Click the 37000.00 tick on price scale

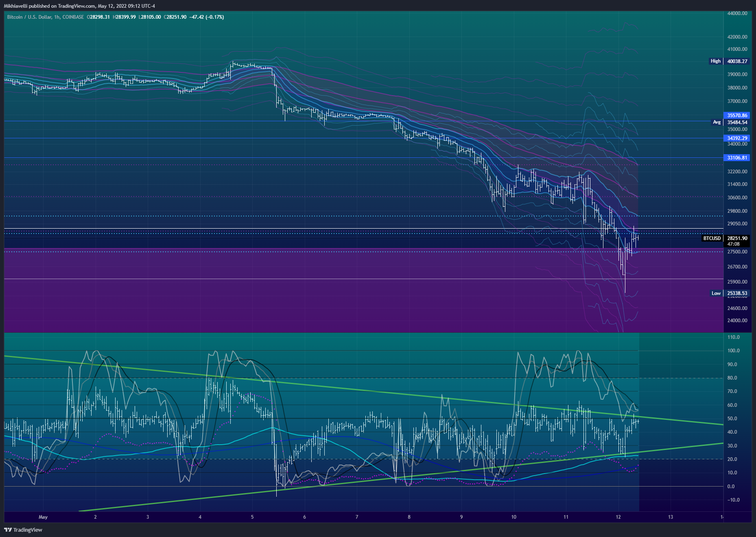click(x=737, y=101)
